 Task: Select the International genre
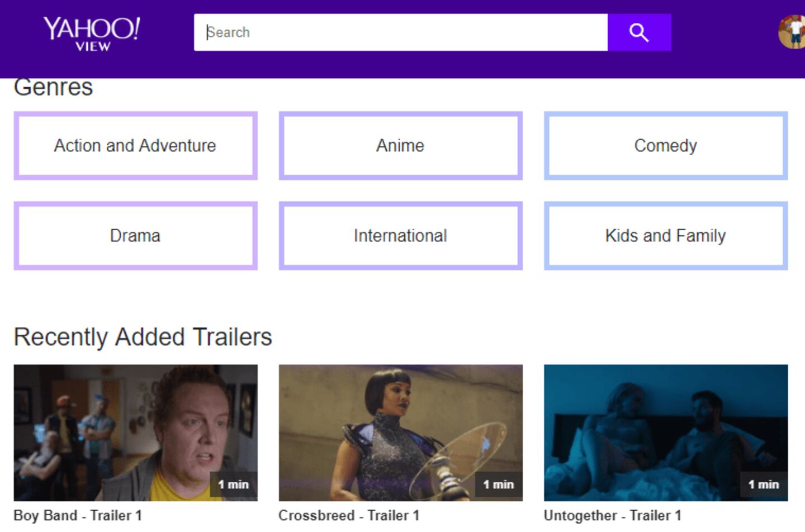point(400,236)
